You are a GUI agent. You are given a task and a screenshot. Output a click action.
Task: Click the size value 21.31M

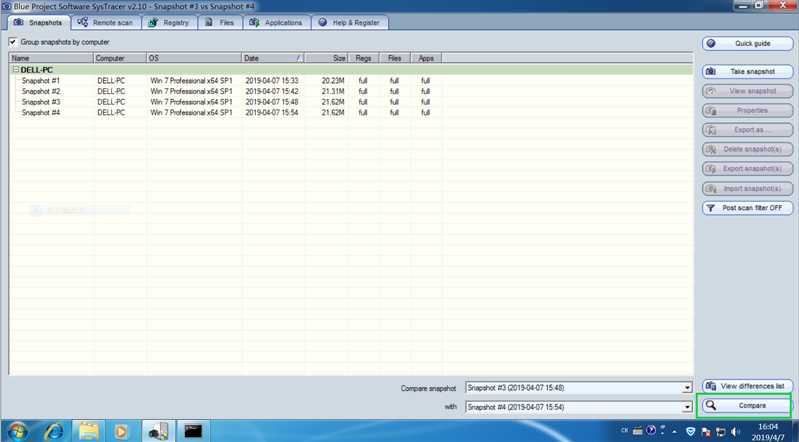tap(333, 91)
